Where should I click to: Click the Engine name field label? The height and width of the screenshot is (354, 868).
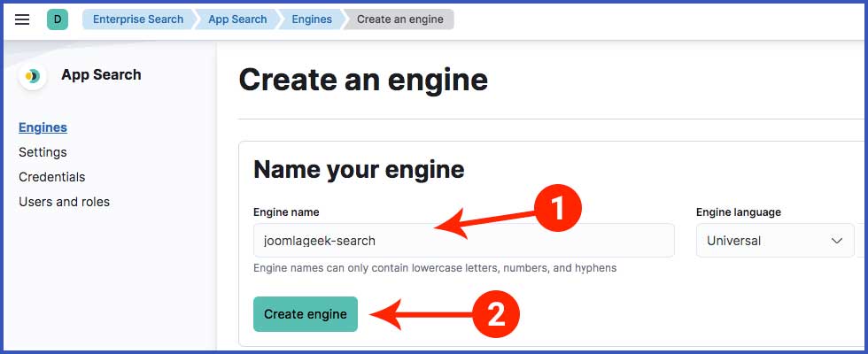click(286, 212)
